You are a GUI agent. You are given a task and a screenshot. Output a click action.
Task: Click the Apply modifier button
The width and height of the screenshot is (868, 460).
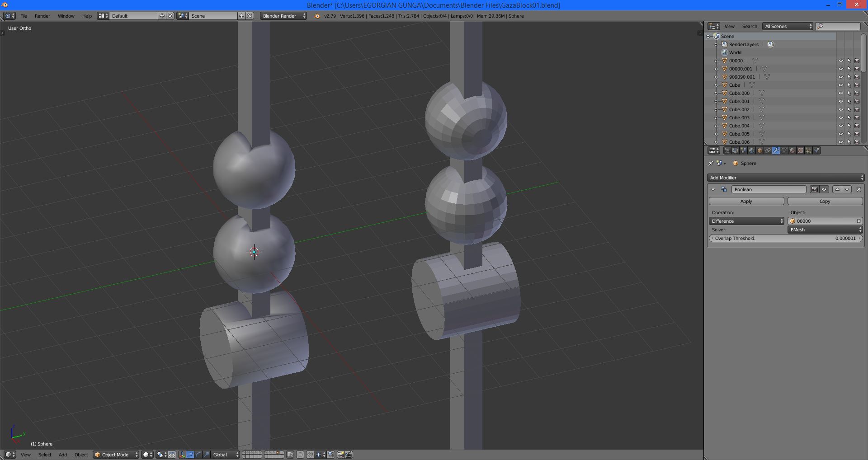(746, 201)
